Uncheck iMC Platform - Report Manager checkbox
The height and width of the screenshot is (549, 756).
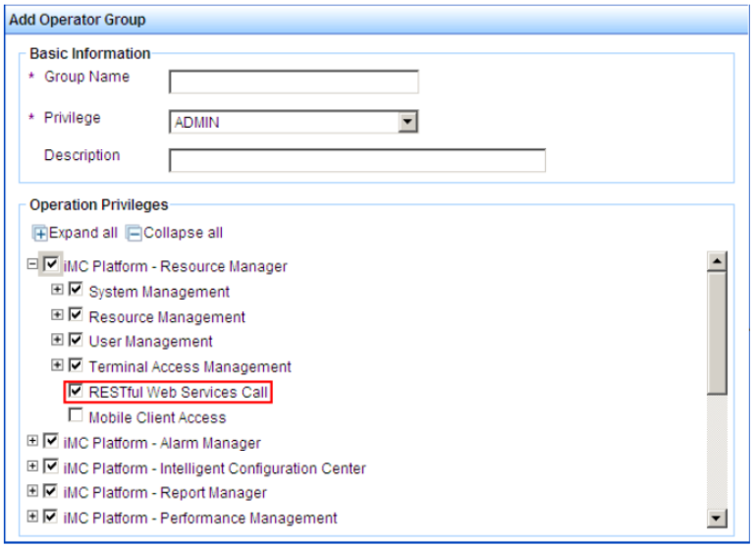[x=51, y=491]
